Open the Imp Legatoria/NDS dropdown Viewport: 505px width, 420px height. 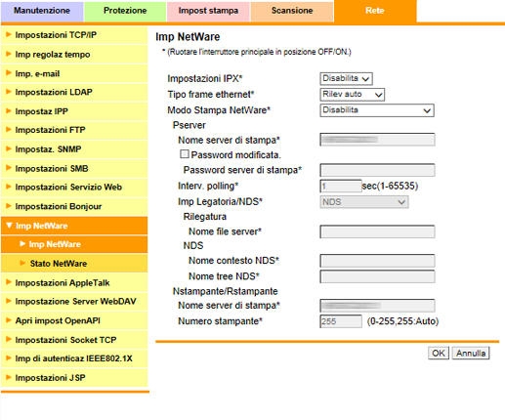click(x=364, y=202)
